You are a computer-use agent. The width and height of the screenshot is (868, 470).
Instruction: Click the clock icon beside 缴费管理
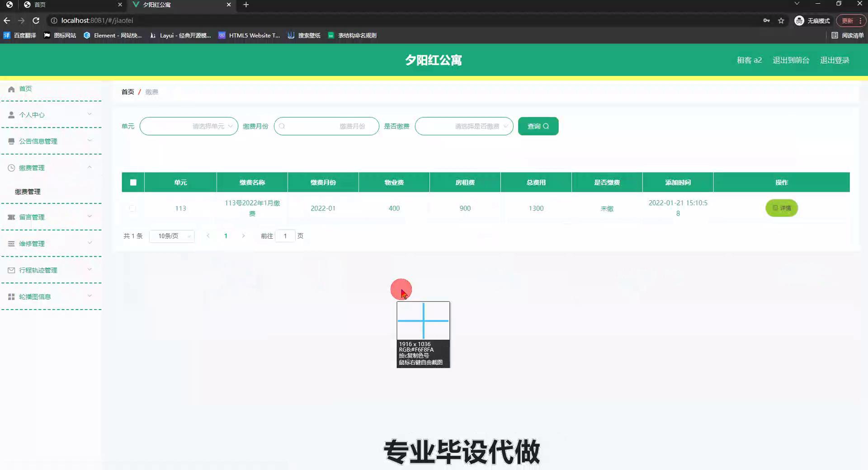11,168
